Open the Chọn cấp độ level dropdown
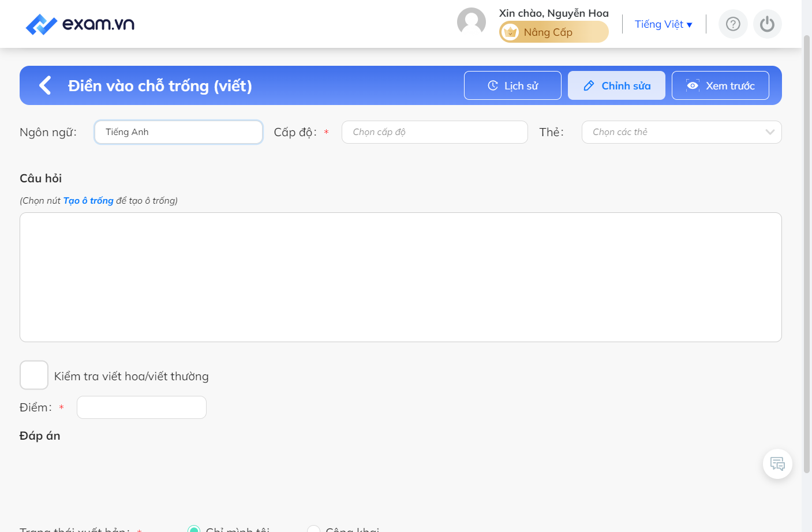Image resolution: width=812 pixels, height=532 pixels. coord(435,132)
